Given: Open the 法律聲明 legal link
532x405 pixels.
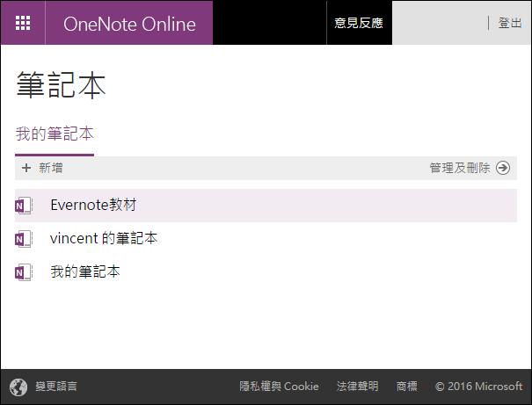Looking at the screenshot, I should pyautogui.click(x=357, y=387).
